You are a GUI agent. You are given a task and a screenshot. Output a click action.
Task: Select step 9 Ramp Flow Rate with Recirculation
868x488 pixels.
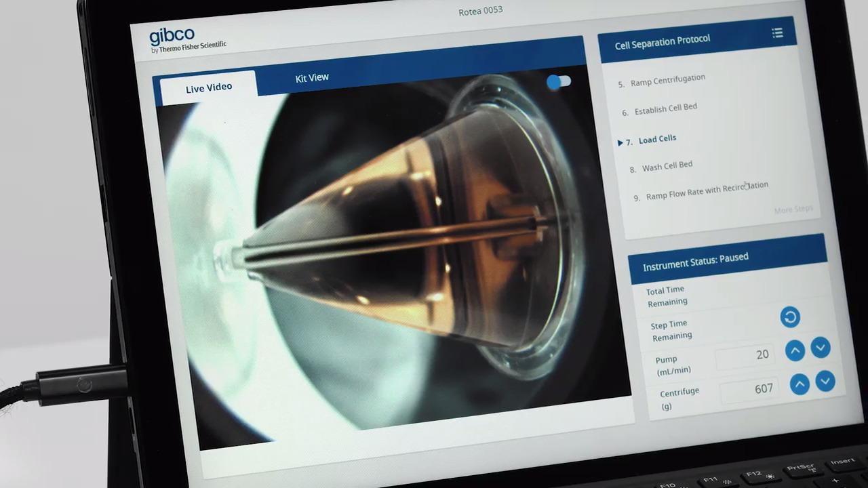point(707,190)
